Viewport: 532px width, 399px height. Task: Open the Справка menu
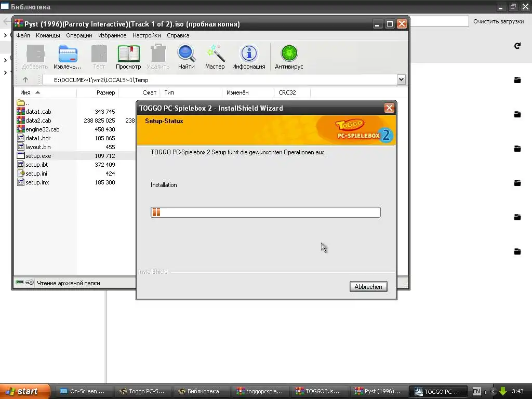coord(178,35)
